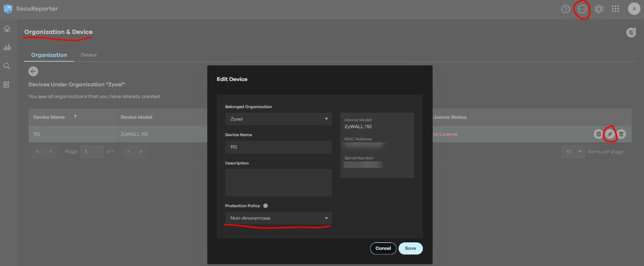The image size is (644, 266).
Task: Open the items per page dropdown
Action: coord(573,151)
